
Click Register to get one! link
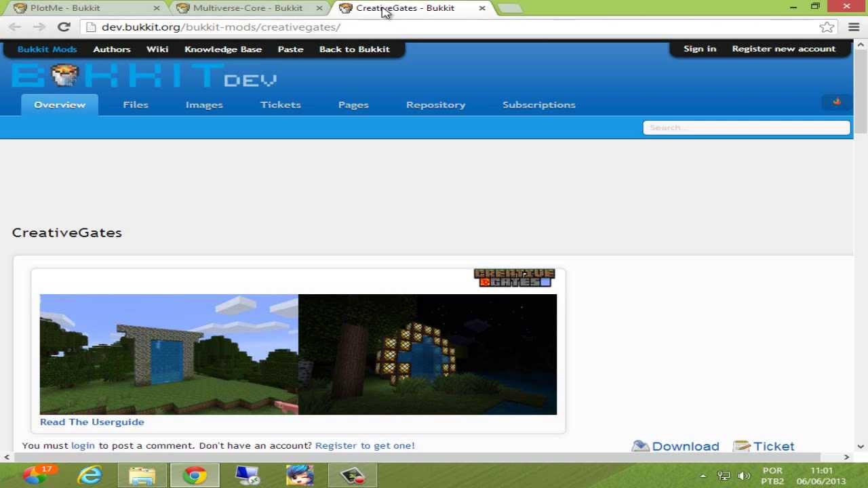[x=365, y=445]
